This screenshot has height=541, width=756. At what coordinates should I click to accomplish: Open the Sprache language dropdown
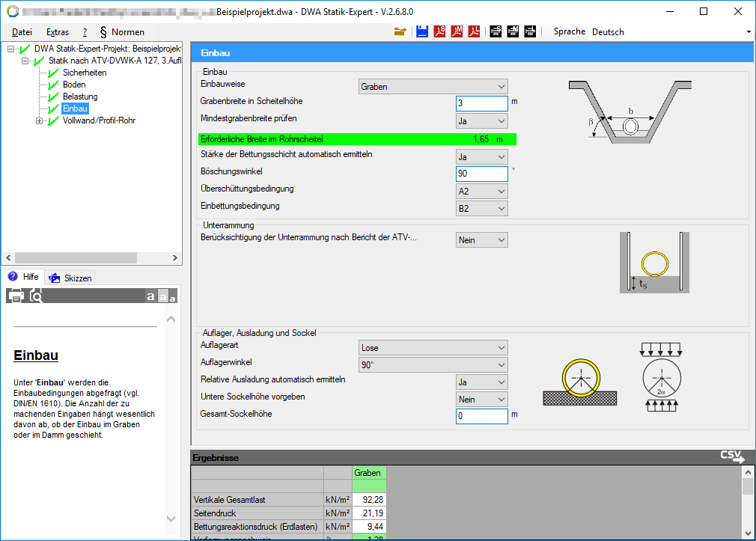(748, 32)
